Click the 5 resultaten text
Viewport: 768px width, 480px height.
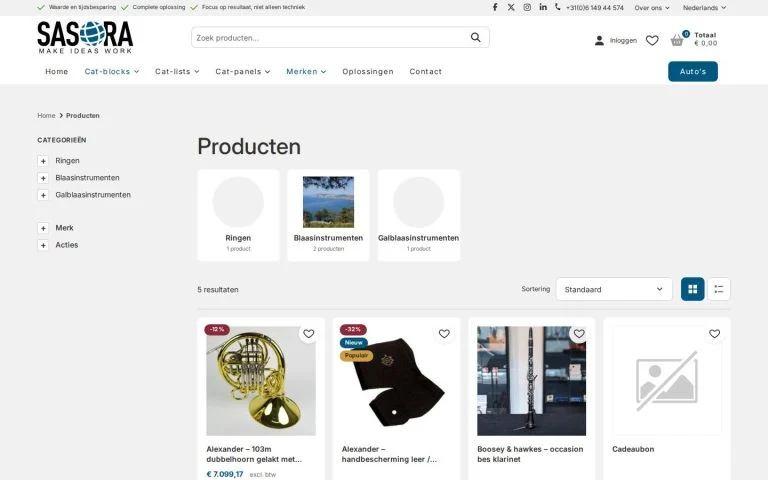point(218,290)
